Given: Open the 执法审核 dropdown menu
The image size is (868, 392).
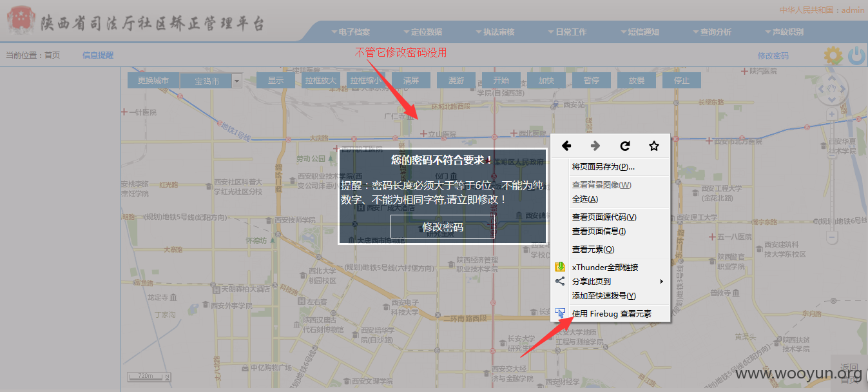Looking at the screenshot, I should [495, 32].
